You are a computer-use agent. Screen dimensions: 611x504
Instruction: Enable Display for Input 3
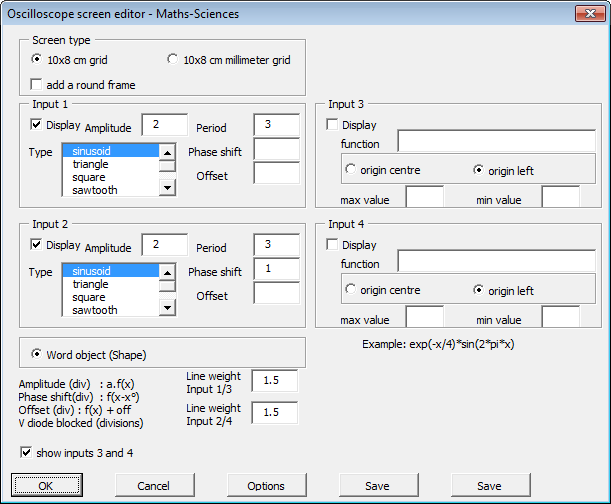334,125
